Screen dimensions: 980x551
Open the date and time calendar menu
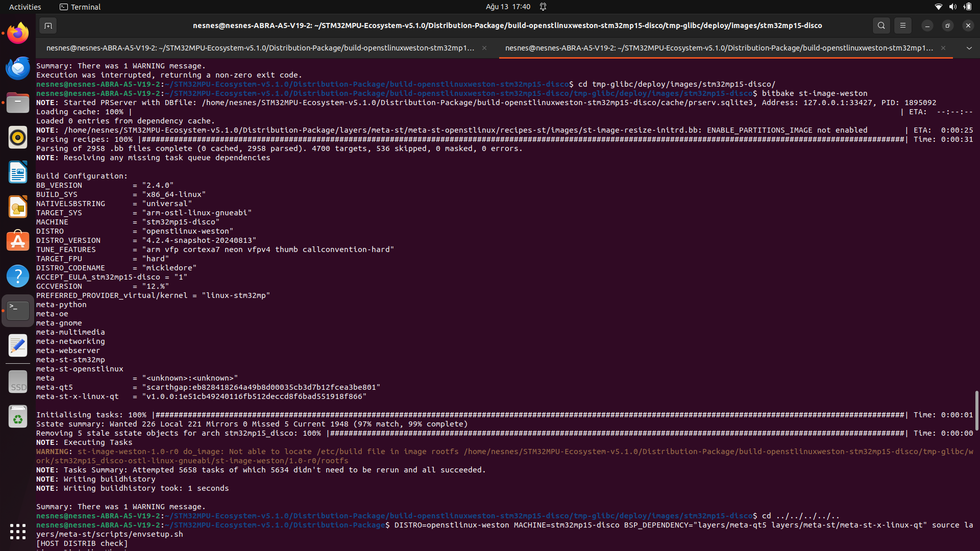[507, 7]
